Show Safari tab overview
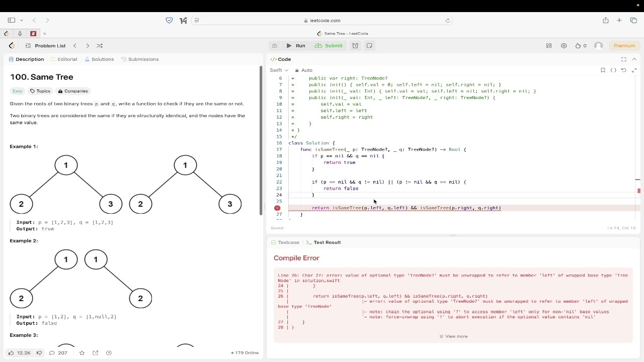The image size is (644, 362). pyautogui.click(x=633, y=21)
